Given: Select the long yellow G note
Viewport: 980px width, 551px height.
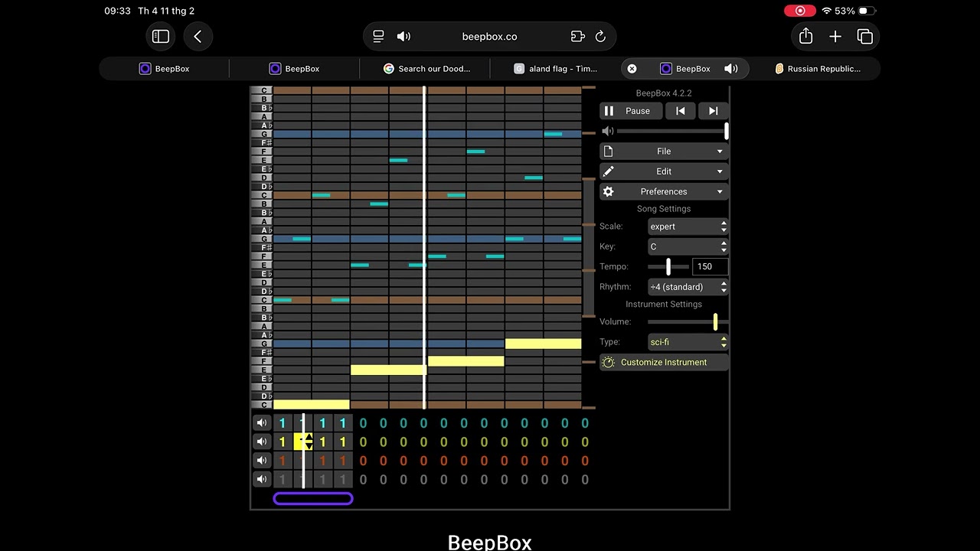Looking at the screenshot, I should pyautogui.click(x=543, y=344).
